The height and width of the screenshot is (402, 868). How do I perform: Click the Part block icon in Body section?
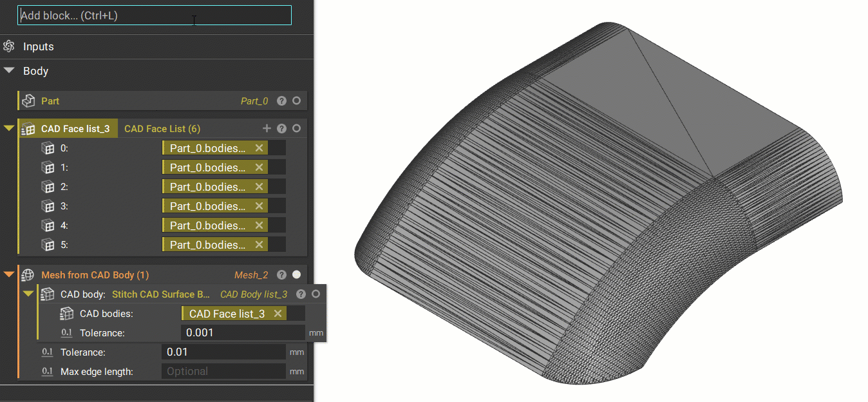[28, 100]
